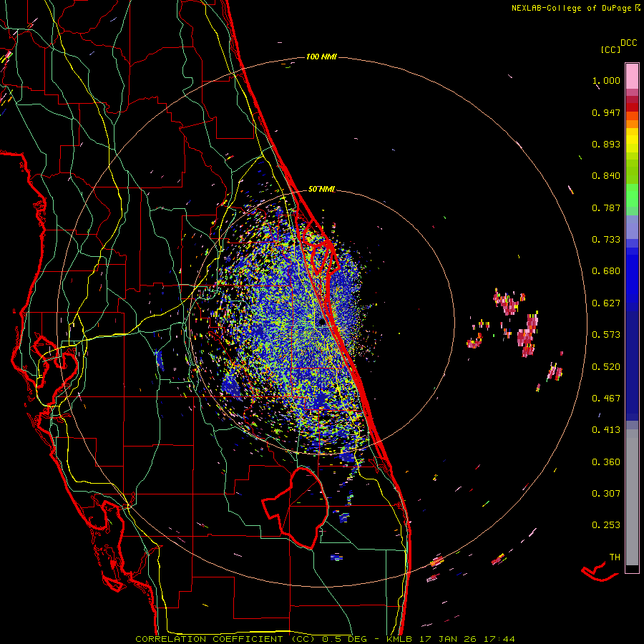Click the 0.947 color scale value
Viewport: 644px width, 644px height.
(x=606, y=112)
